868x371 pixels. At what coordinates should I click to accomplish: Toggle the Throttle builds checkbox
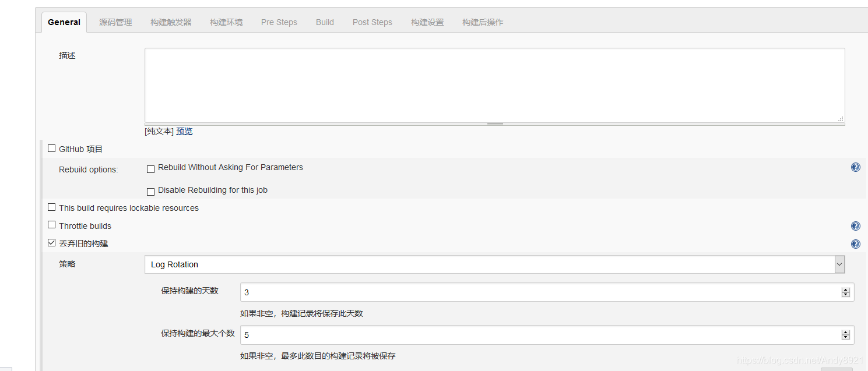coord(52,225)
